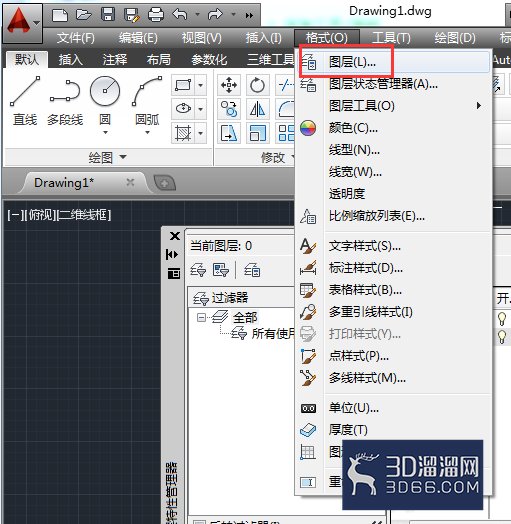Switch to the 注释 ribbon tab
Viewport: 511px width, 524px height.
[115, 59]
